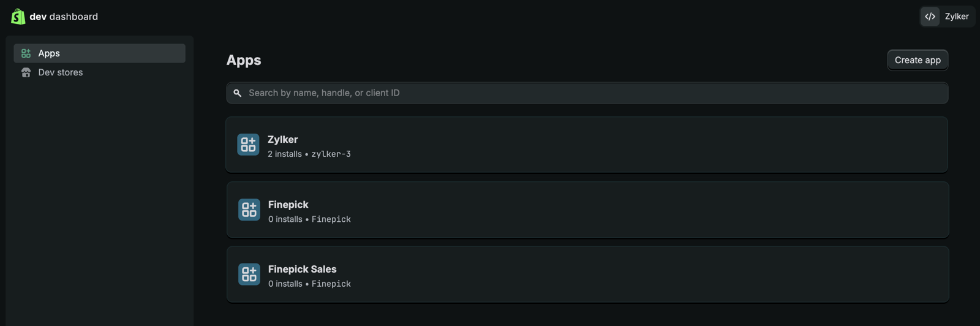This screenshot has height=326, width=980.
Task: Click the "dev dashboard" header title
Action: point(64,17)
